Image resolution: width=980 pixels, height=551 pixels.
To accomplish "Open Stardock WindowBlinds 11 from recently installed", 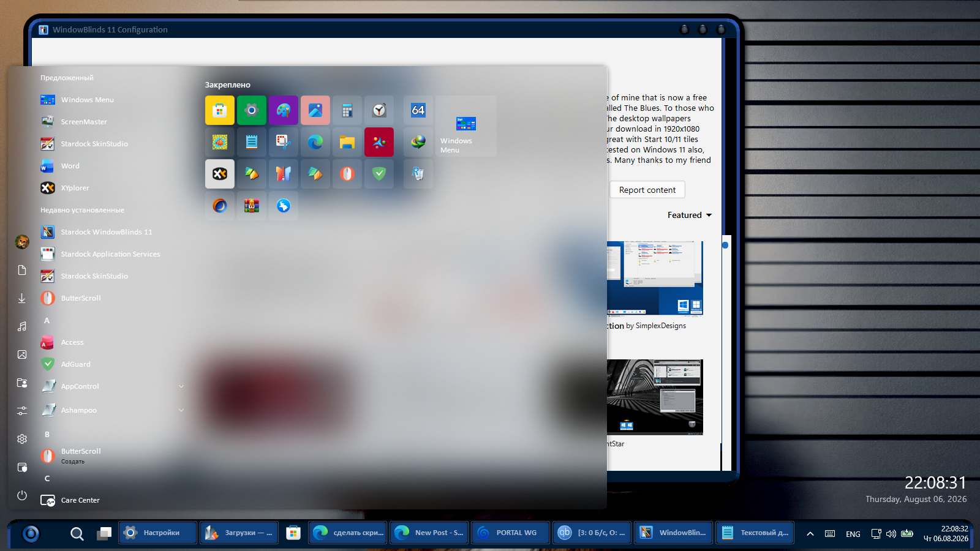I will [x=113, y=232].
